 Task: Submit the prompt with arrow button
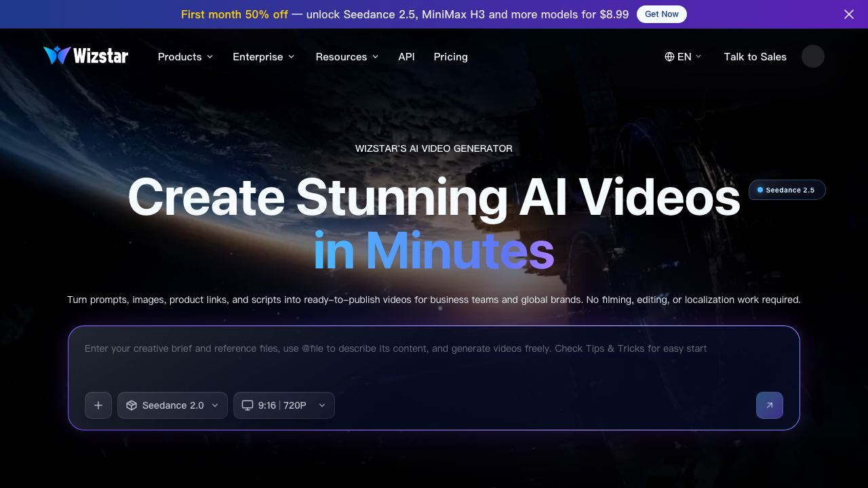tap(770, 405)
